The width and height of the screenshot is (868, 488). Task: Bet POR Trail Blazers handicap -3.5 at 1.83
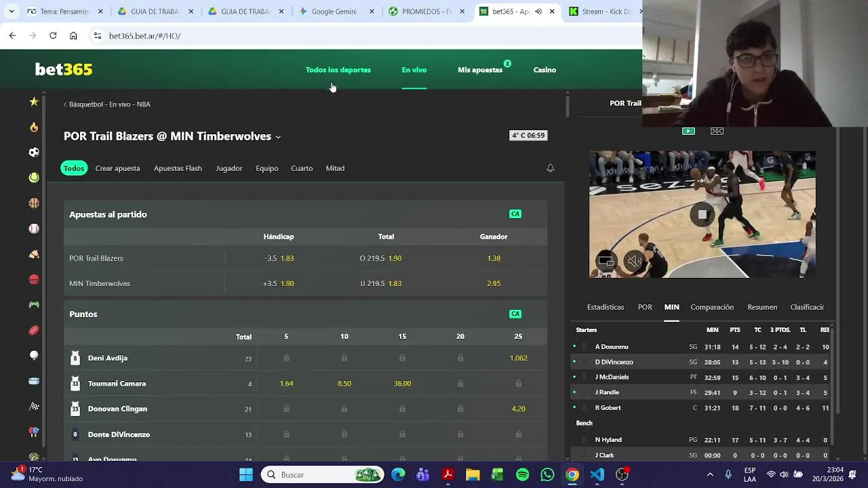[279, 258]
